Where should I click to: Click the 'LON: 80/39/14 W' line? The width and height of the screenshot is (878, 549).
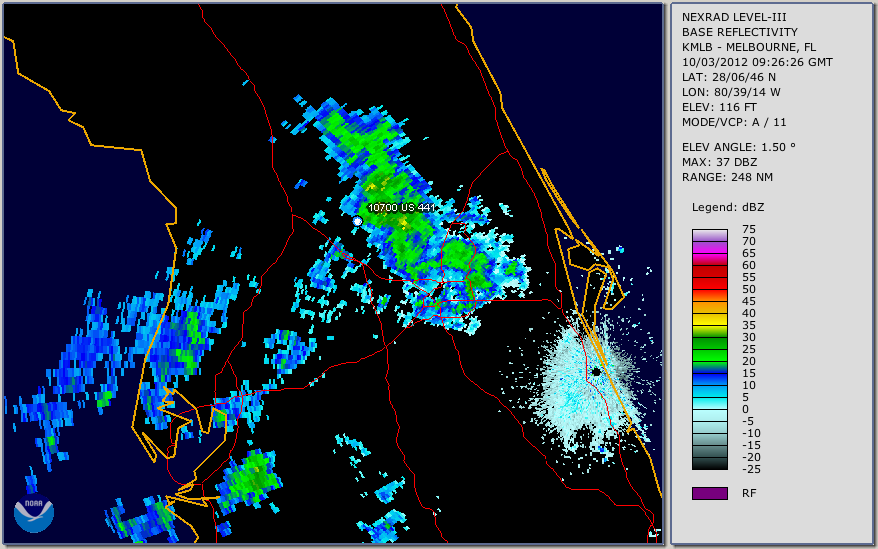731,92
